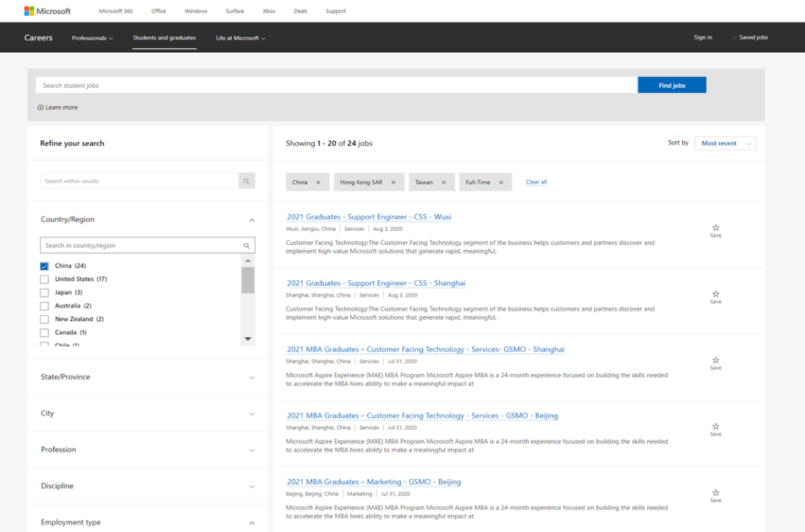Open 2021 Graduates Support Engineer CSS Shanghai job

(376, 283)
